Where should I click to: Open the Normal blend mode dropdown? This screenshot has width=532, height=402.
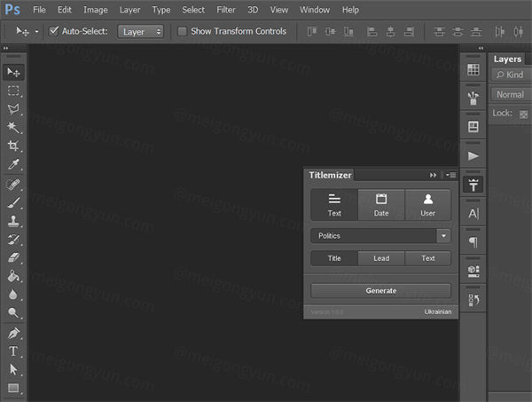click(511, 94)
